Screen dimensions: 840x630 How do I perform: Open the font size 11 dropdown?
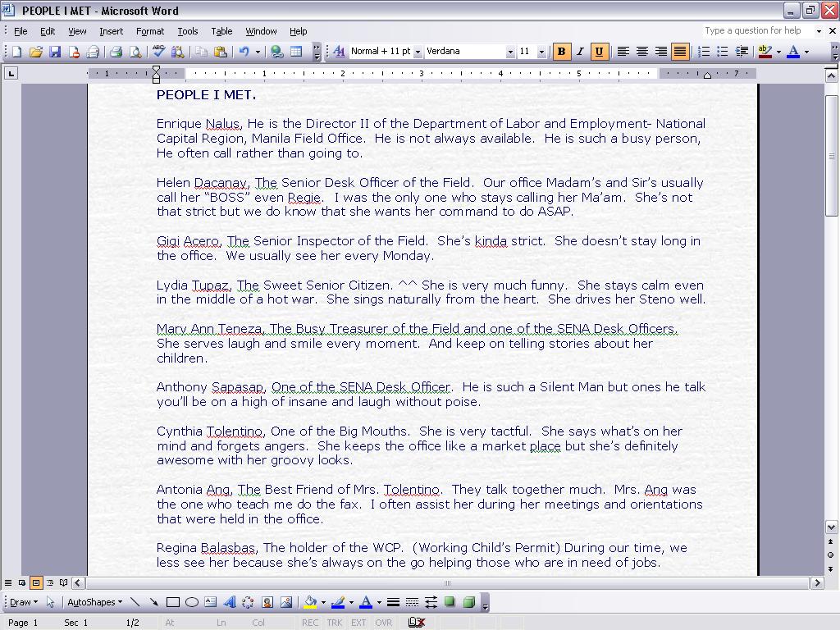541,52
